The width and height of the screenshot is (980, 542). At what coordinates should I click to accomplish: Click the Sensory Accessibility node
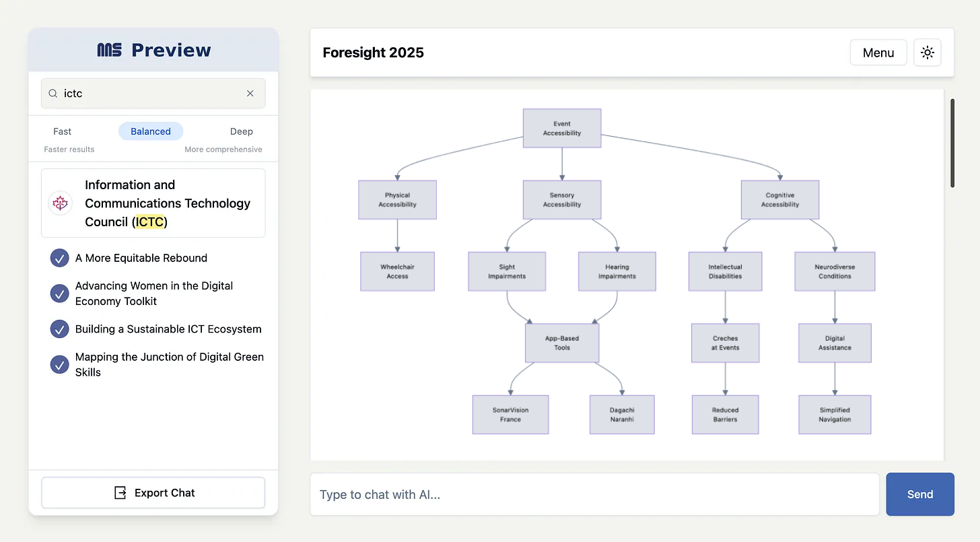(x=562, y=199)
